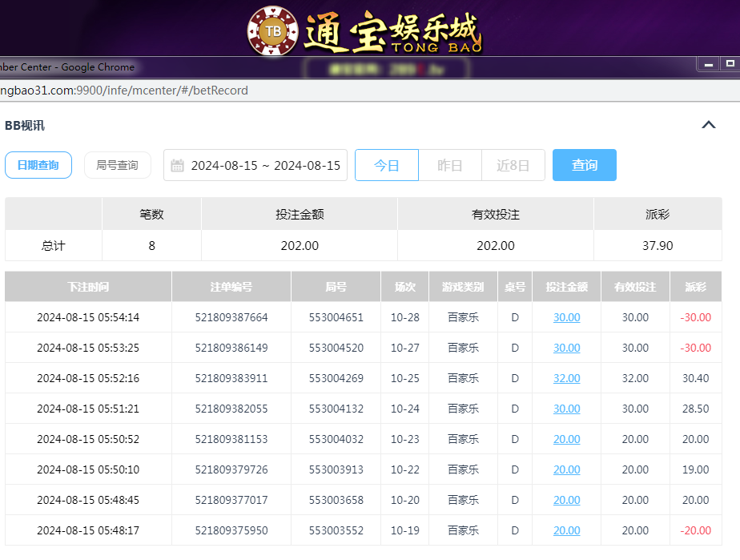Open bet amount link for order 521809381153
740x560 pixels.
click(x=566, y=439)
